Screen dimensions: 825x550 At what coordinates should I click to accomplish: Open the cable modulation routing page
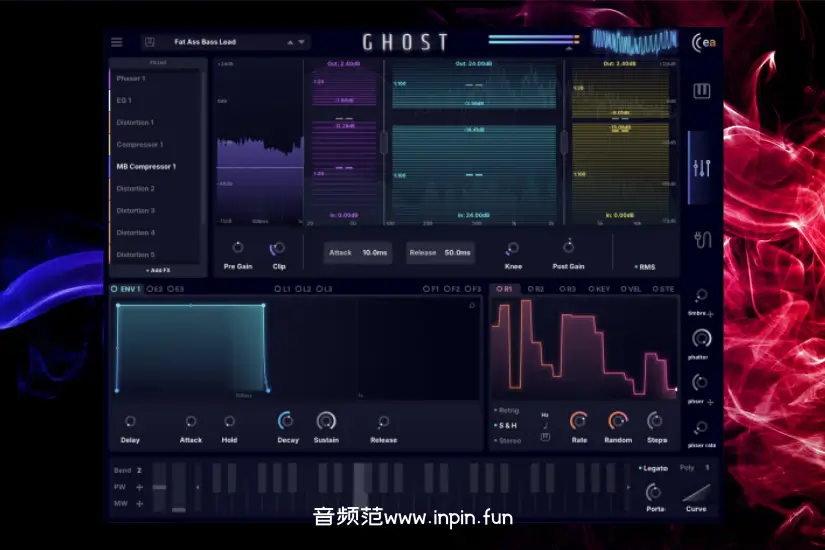[702, 240]
